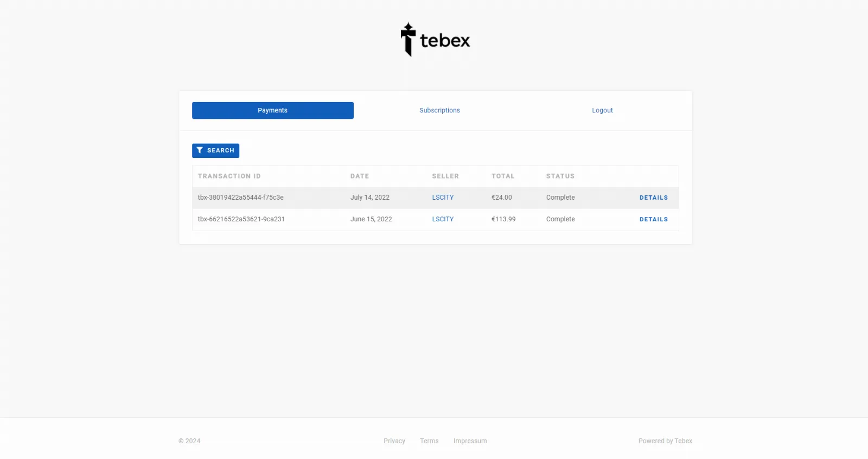Click the €113.99 total

(503, 219)
